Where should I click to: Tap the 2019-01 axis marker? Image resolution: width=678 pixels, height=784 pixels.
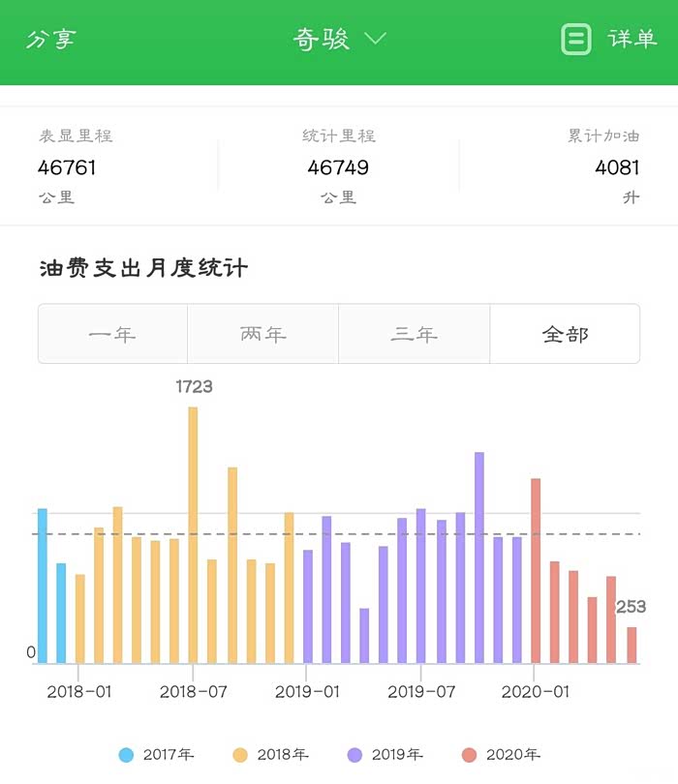click(307, 691)
